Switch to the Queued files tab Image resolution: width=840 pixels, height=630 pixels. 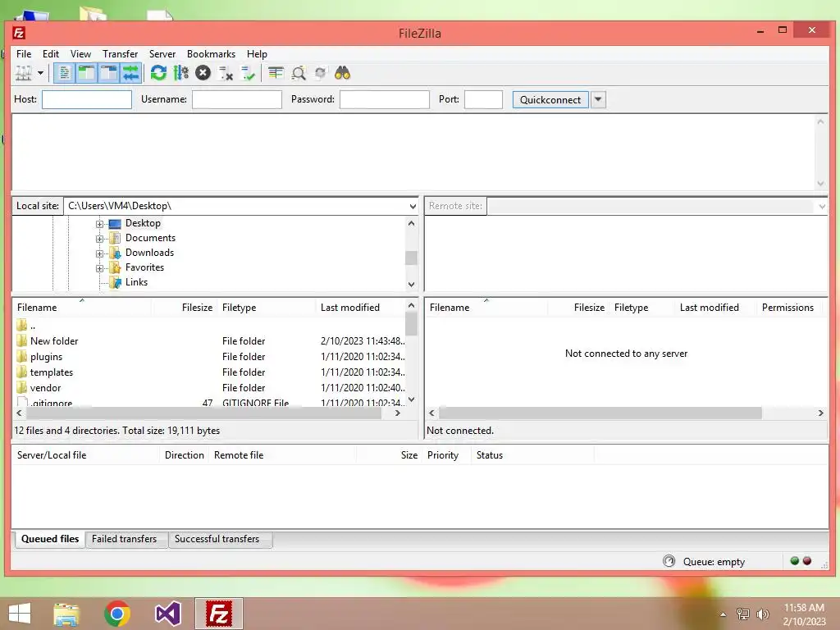click(x=50, y=539)
